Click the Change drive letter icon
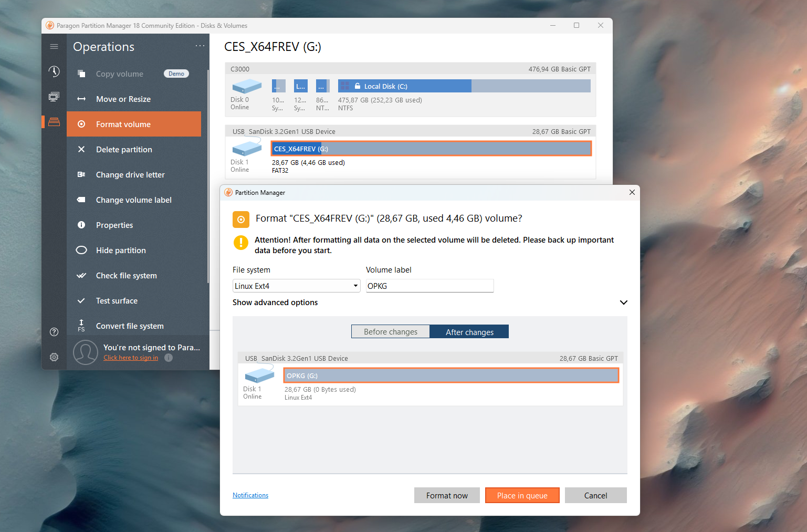Screen dimensions: 807x532 81,174
